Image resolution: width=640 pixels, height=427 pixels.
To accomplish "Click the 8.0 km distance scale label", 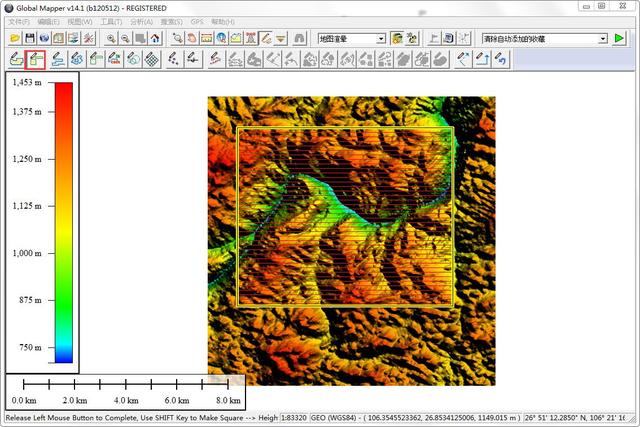I will pos(228,400).
